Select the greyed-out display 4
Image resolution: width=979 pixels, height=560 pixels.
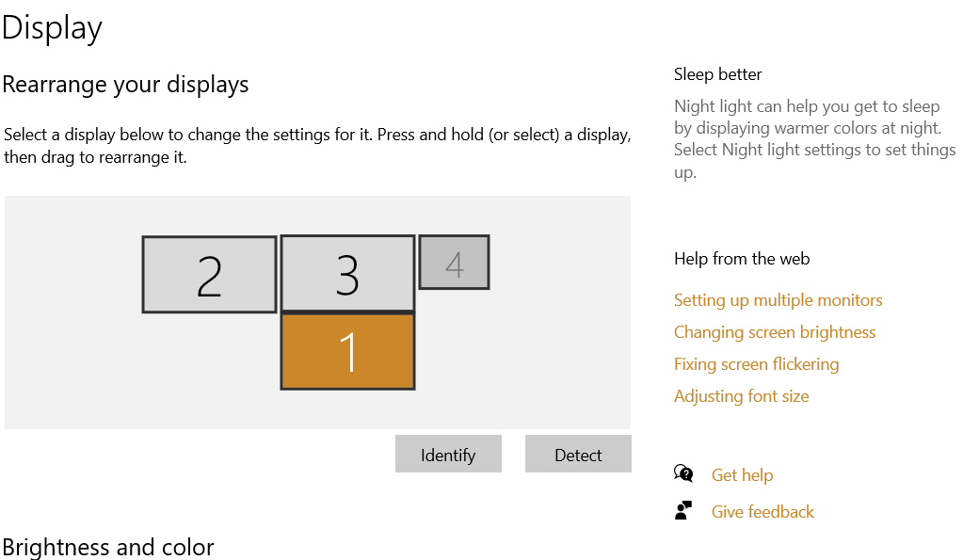click(x=454, y=263)
